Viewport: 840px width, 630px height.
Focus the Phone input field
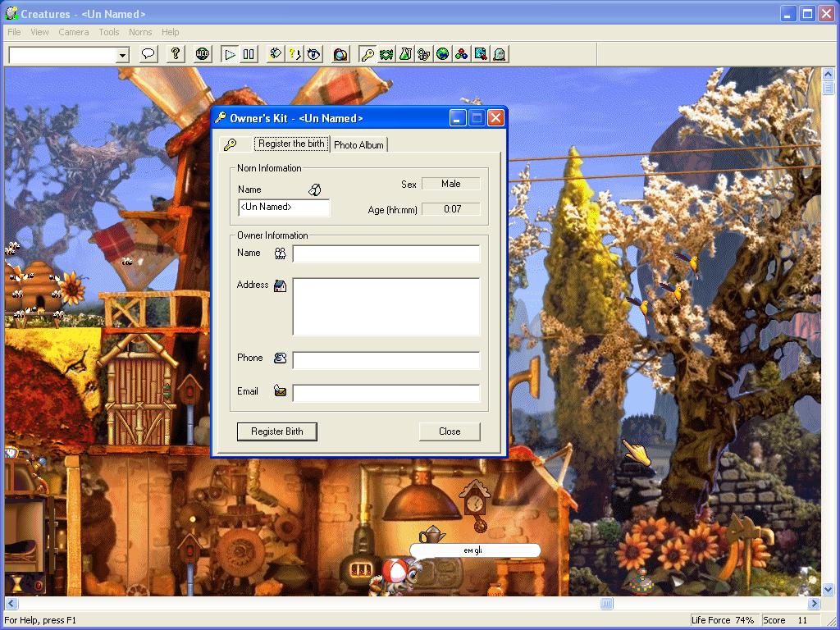[386, 361]
